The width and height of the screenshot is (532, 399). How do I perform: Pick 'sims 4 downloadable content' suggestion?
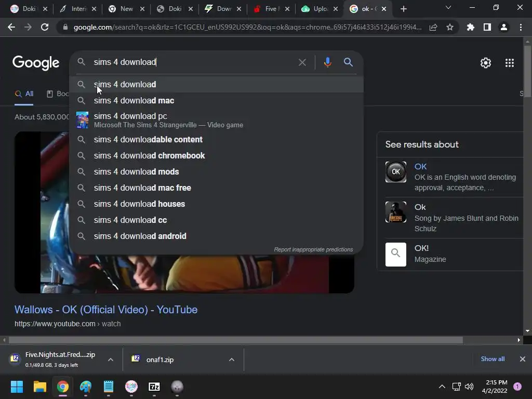(x=217, y=139)
